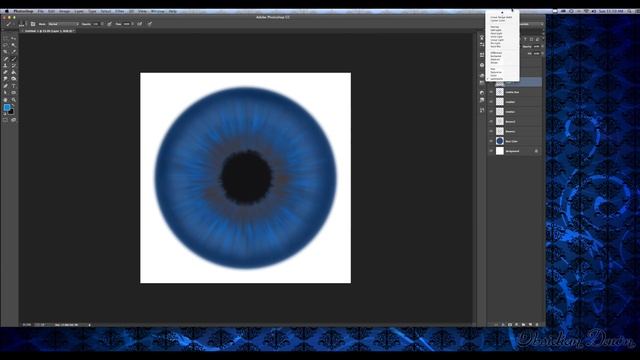Add a layer mask
Screen dimensions: 640x360
[x=510, y=324]
